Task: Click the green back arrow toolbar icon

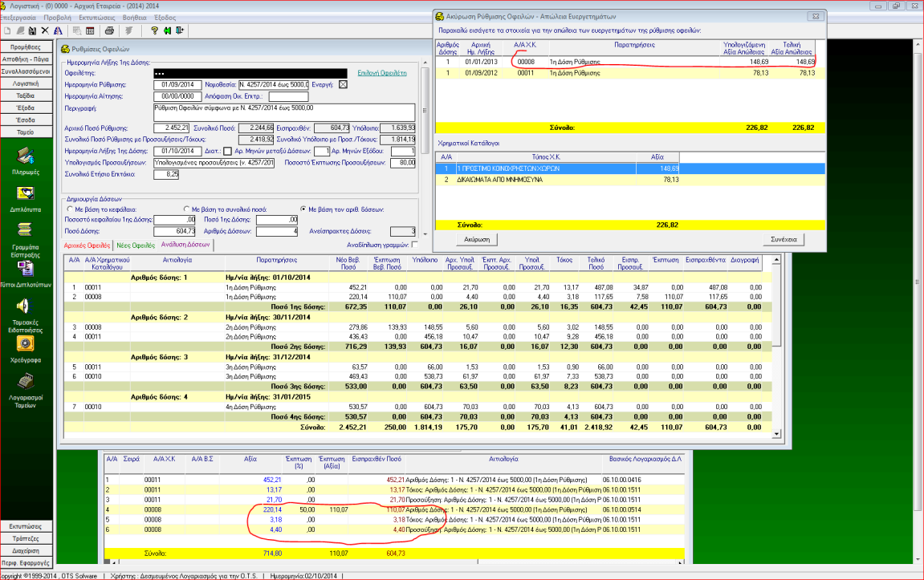Action: tap(167, 30)
